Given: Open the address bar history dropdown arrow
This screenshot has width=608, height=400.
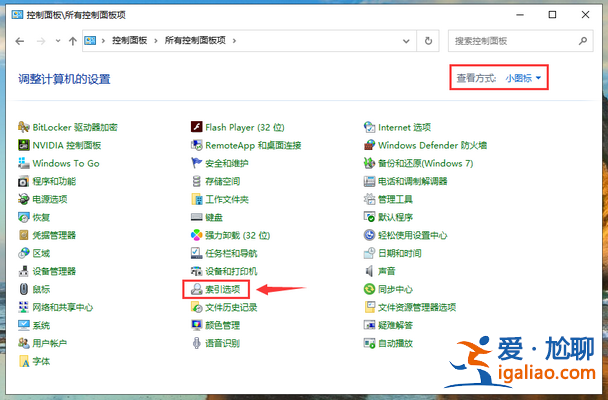Looking at the screenshot, I should tap(406, 41).
